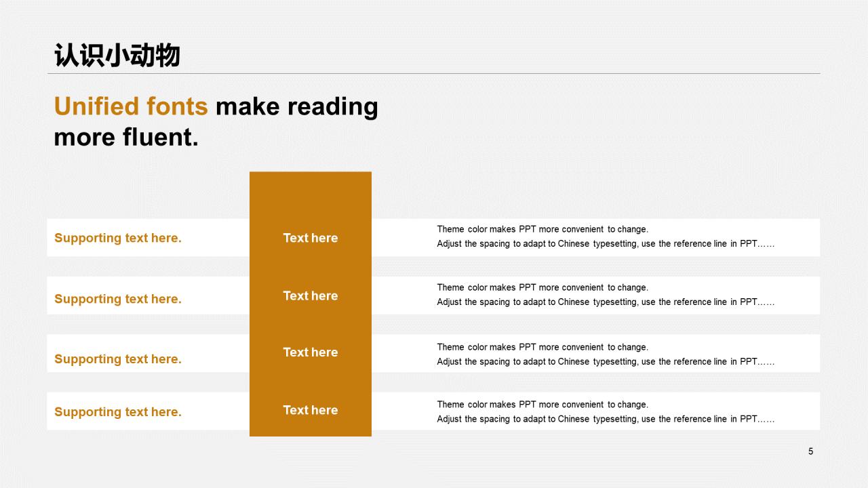Click the thin divider line under the title
The height and width of the screenshot is (488, 868).
click(434, 73)
